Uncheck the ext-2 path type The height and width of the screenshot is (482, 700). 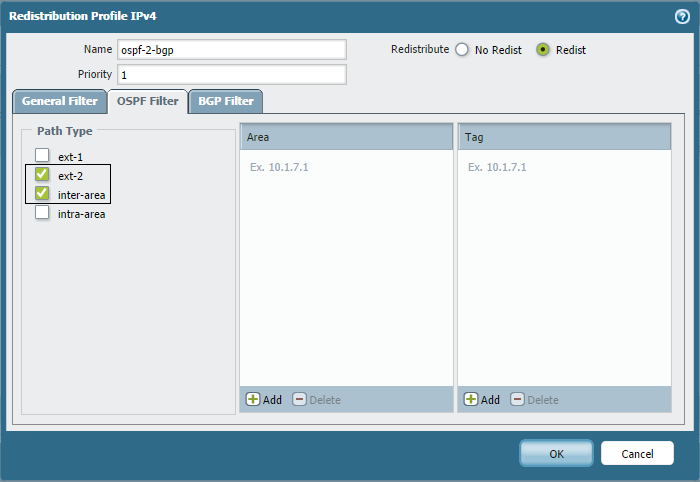(x=42, y=175)
